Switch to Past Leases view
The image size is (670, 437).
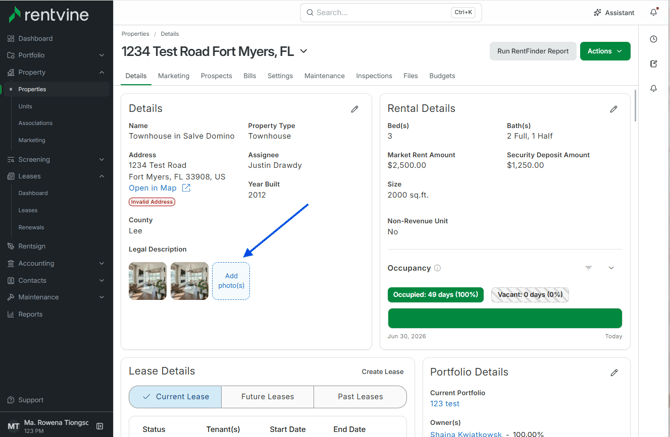[360, 397]
